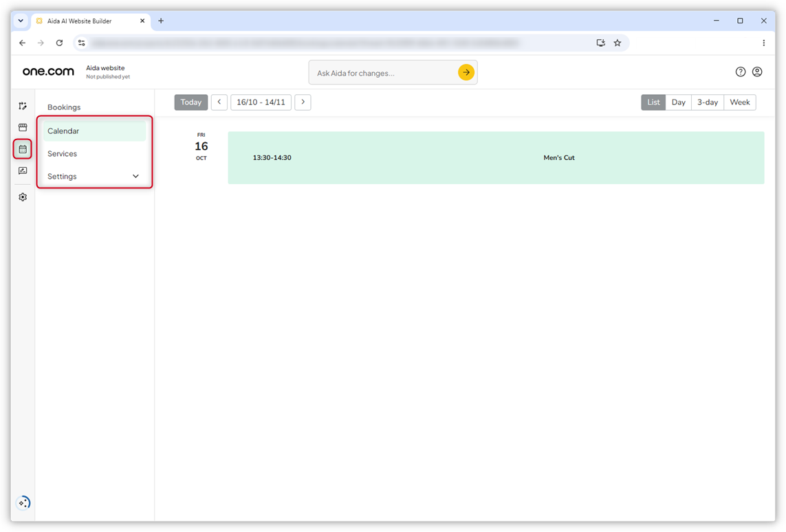Jump to Today in the calendar
This screenshot has height=532, width=786.
point(191,102)
